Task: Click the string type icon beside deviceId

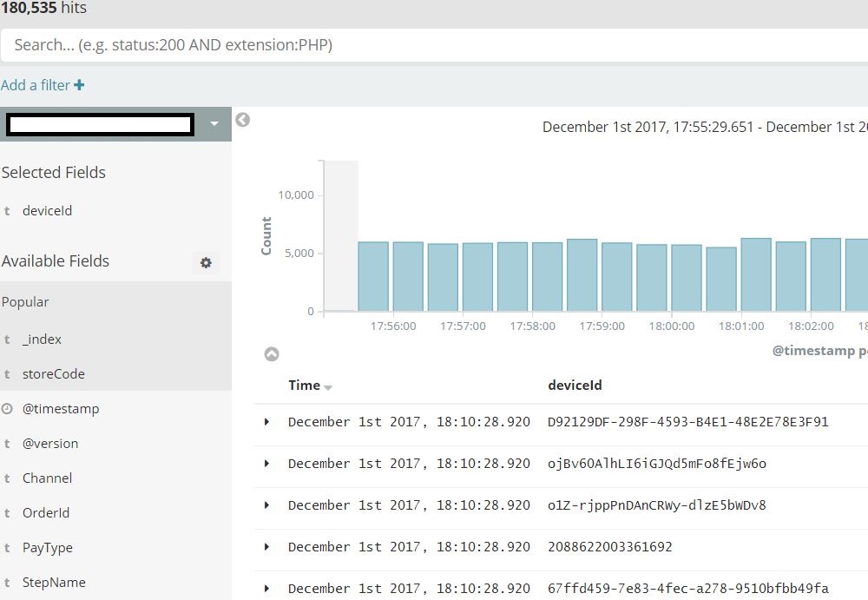Action: (7, 210)
